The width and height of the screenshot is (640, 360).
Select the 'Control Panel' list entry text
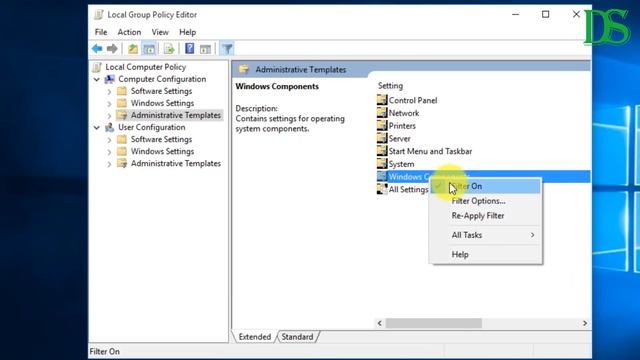coord(413,100)
